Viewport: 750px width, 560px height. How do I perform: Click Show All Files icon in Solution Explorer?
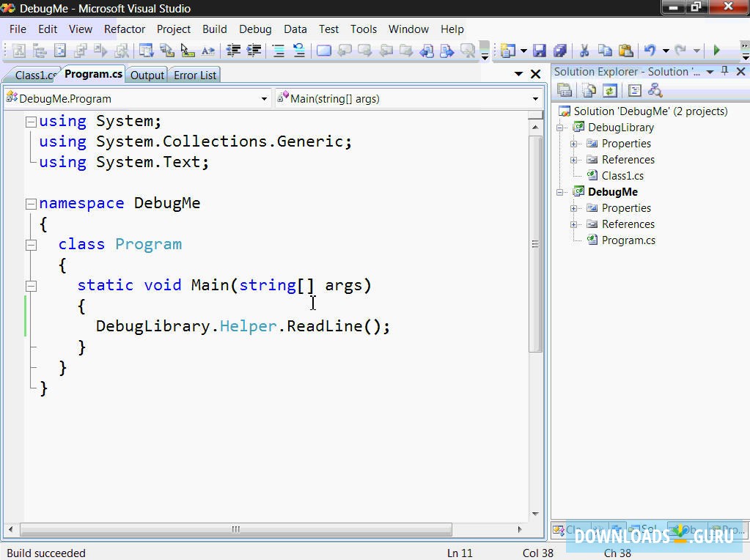pos(589,90)
